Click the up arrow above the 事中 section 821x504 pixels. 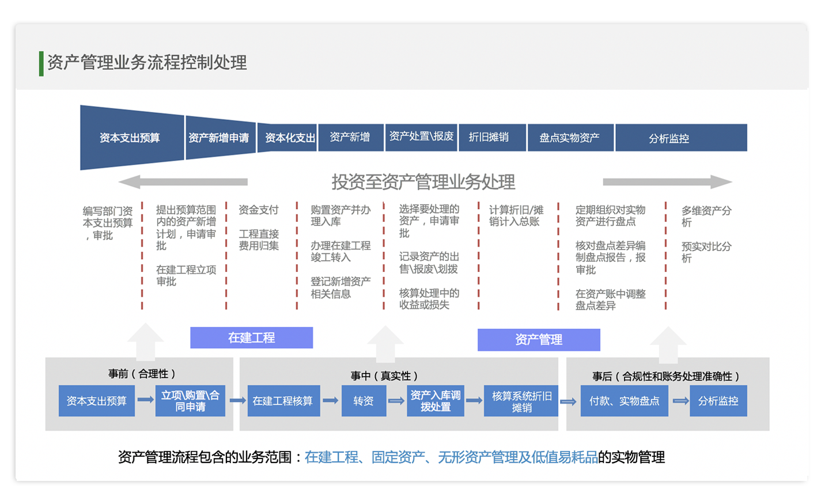(385, 343)
